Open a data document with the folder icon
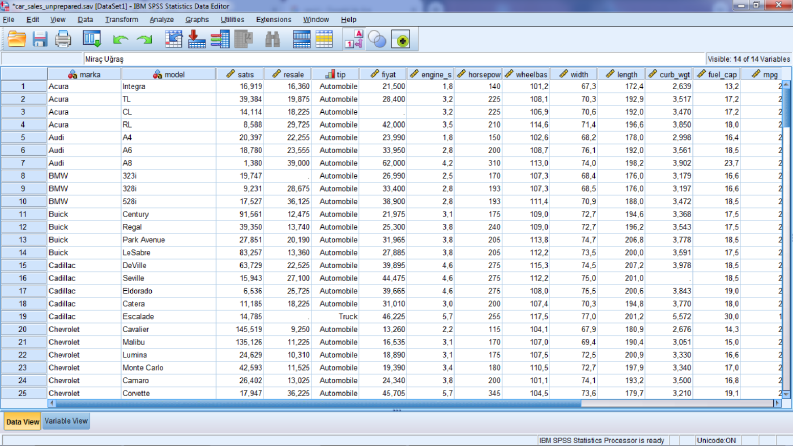Viewport: 793px width, 446px height. coord(17,39)
